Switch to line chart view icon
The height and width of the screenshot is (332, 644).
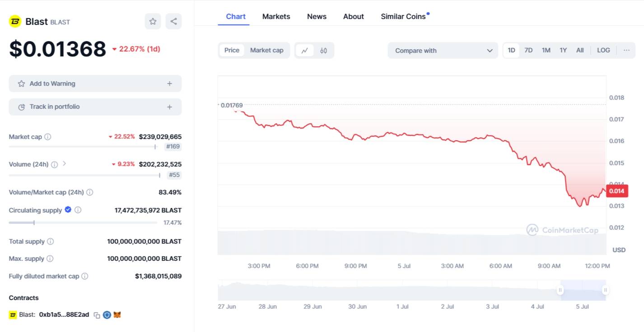[x=304, y=51]
